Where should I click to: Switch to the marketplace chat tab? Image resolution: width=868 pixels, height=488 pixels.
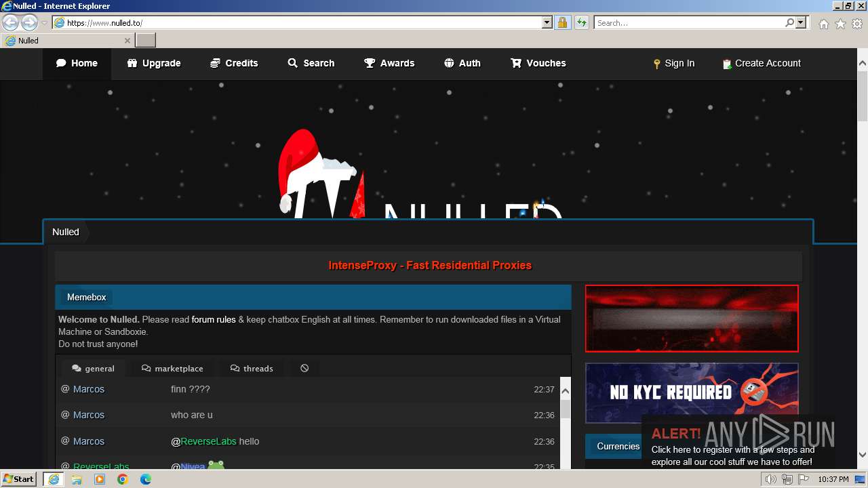point(172,368)
